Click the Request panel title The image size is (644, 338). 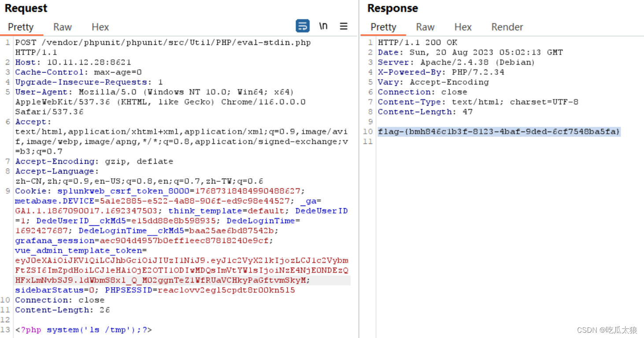coord(26,8)
